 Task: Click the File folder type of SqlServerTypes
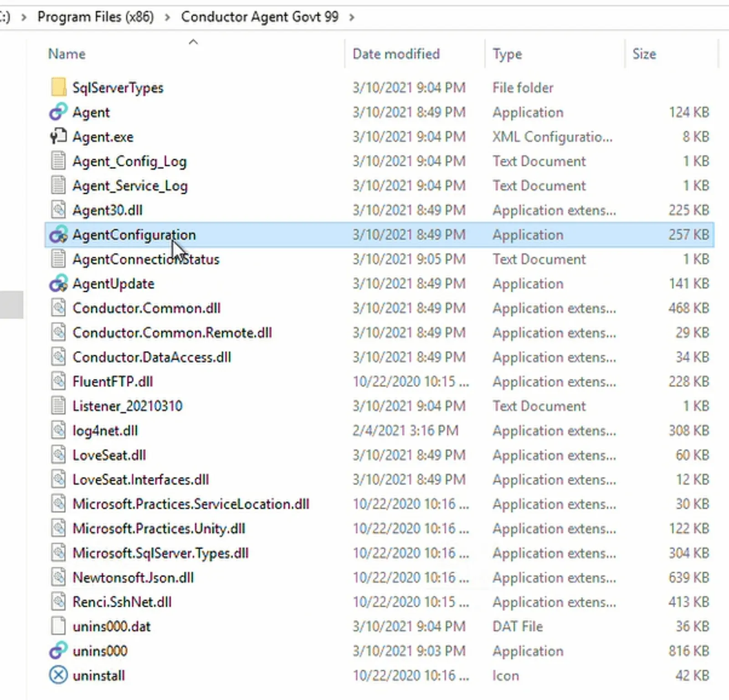[523, 87]
